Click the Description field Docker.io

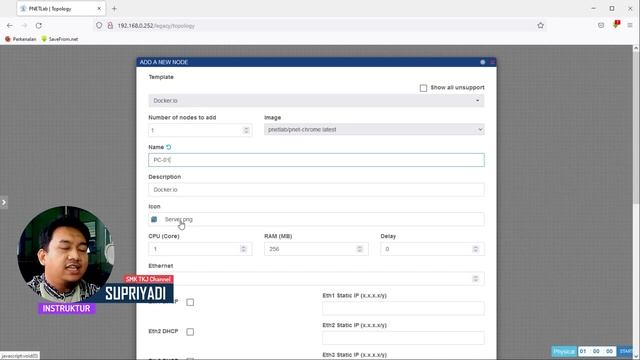click(x=316, y=189)
